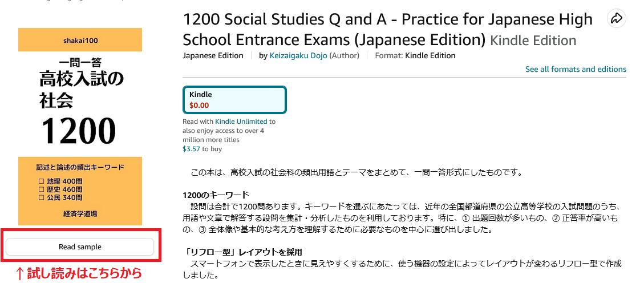This screenshot has height=287, width=644.
Task: Click the share arrow icon
Action: click(x=617, y=18)
